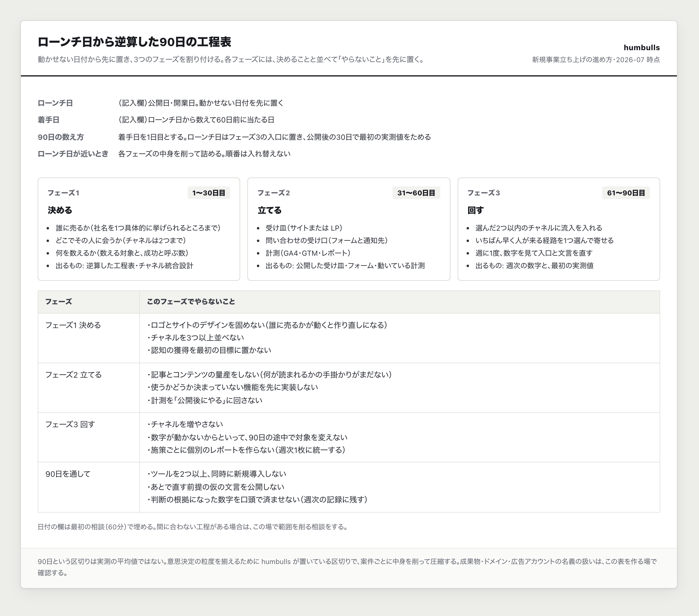Click the 着手日 field label
This screenshot has width=699, height=616.
[x=49, y=120]
